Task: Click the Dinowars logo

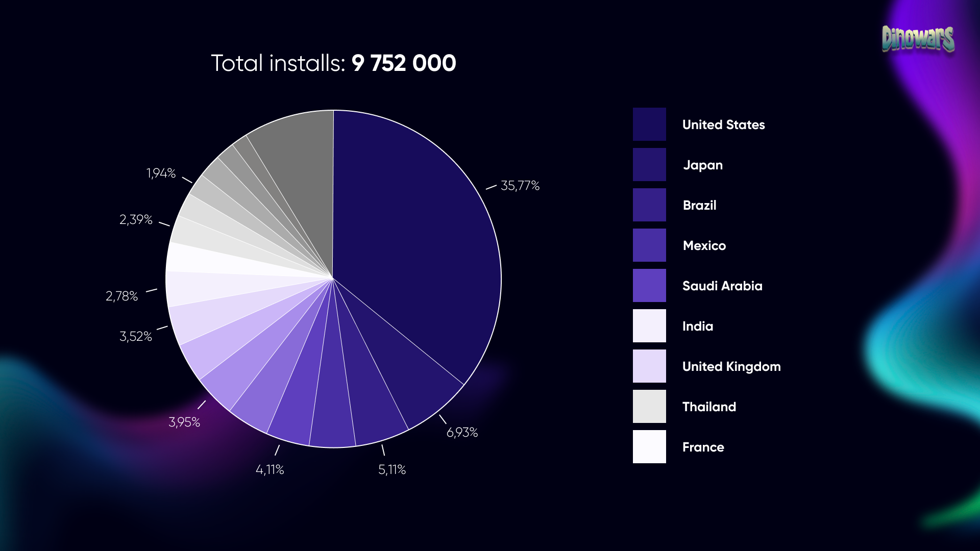Action: [918, 39]
